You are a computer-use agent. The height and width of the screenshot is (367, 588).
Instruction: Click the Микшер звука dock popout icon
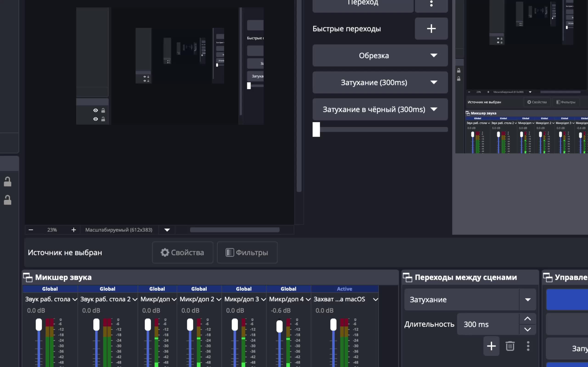click(28, 277)
